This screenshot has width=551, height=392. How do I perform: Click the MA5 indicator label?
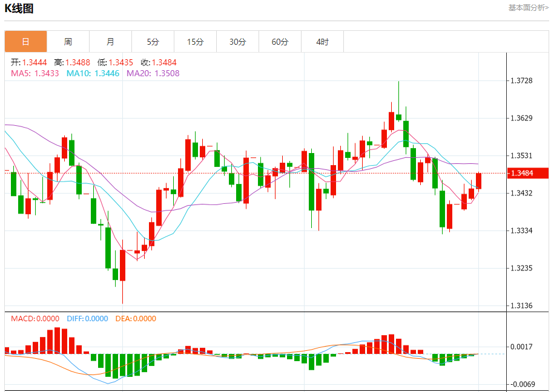[35, 73]
